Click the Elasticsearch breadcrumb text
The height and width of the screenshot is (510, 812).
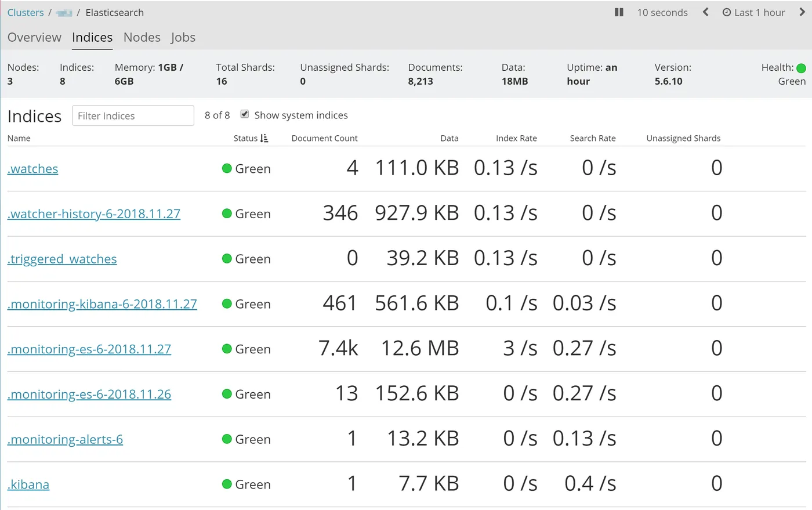click(x=114, y=12)
